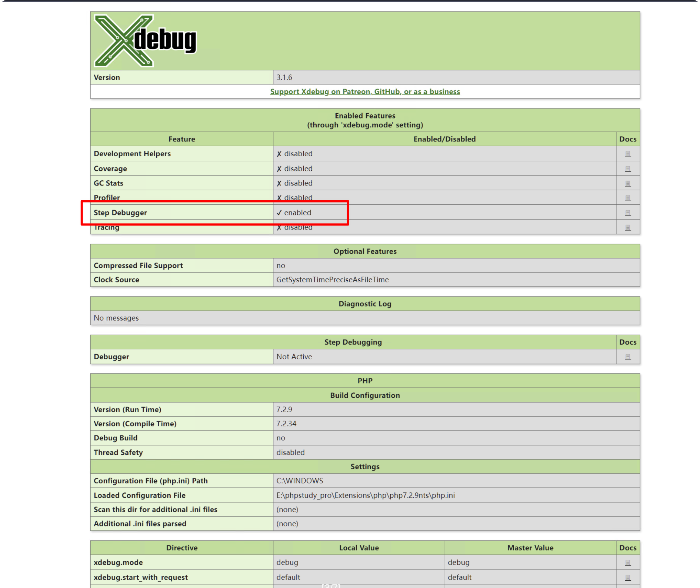Click the xdebug.mode local value debug
This screenshot has height=588, width=700.
(287, 562)
